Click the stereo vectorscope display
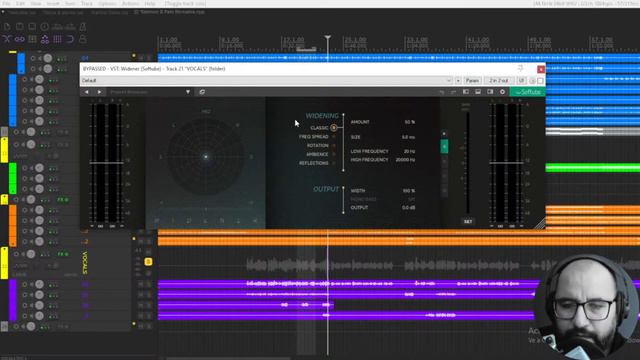Viewport: 640px width, 360px height. click(x=206, y=156)
